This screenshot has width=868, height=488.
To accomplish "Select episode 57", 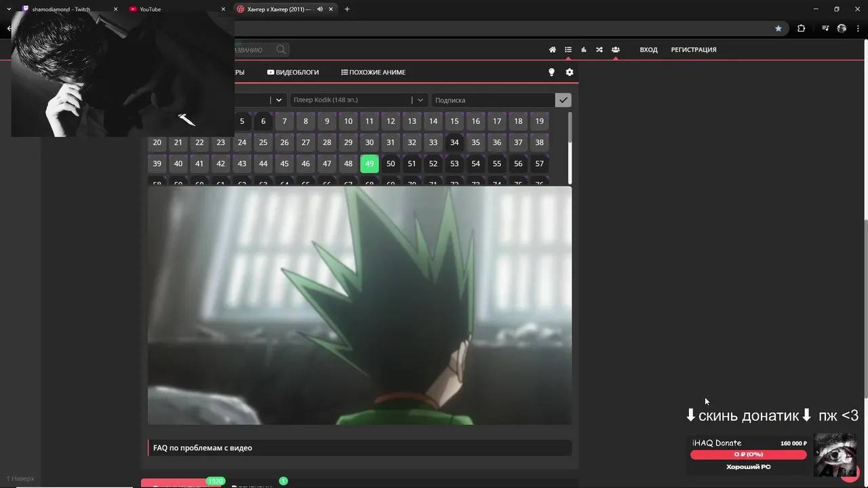I will click(539, 163).
